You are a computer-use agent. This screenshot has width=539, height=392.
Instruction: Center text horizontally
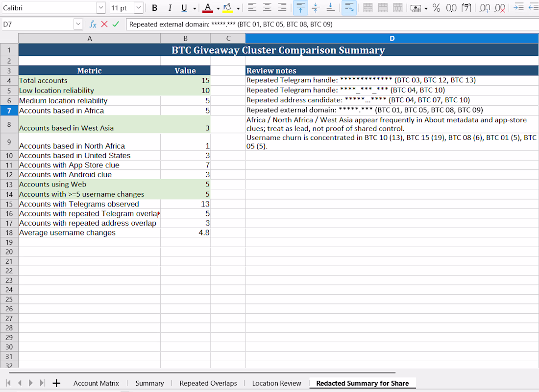tap(267, 8)
